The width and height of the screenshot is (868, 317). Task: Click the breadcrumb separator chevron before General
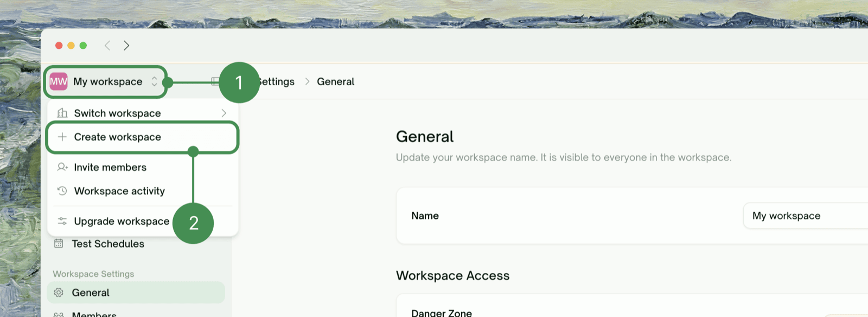click(x=307, y=81)
